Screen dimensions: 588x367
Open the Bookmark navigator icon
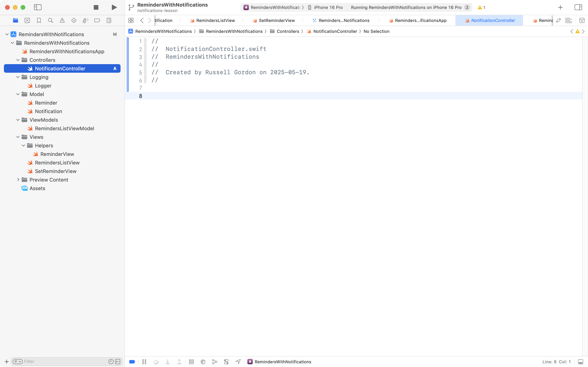[x=39, y=20]
